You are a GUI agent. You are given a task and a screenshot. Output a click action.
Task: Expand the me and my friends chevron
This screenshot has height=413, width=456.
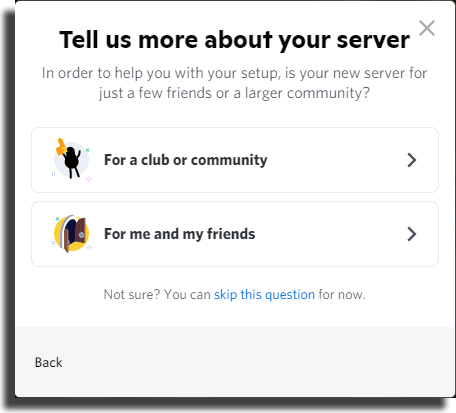412,234
